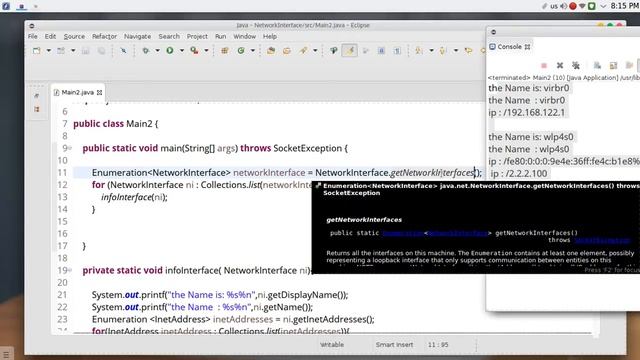Screen dimensions: 640x360
Task: Collapse infoInterface method fold at line 19
Action: click(70, 270)
